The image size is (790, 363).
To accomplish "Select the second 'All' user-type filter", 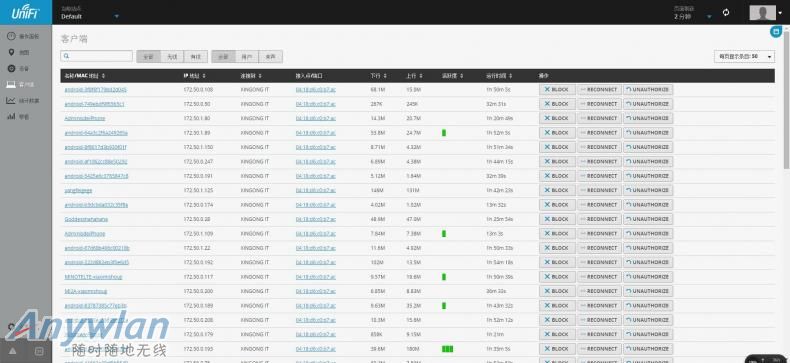I will (223, 56).
